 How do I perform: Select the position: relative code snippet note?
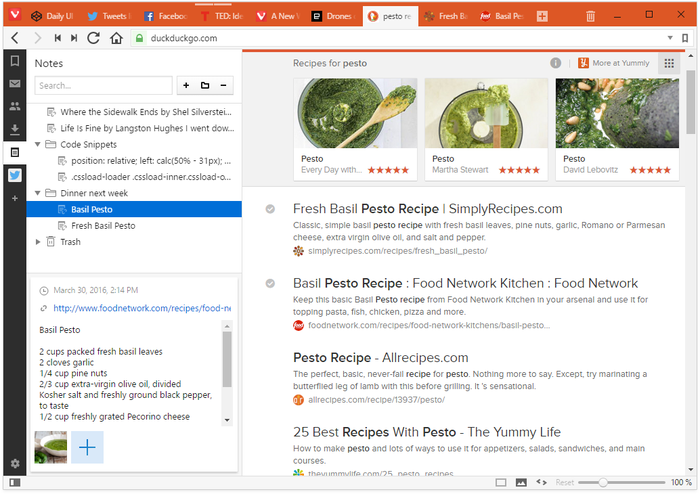click(134, 161)
